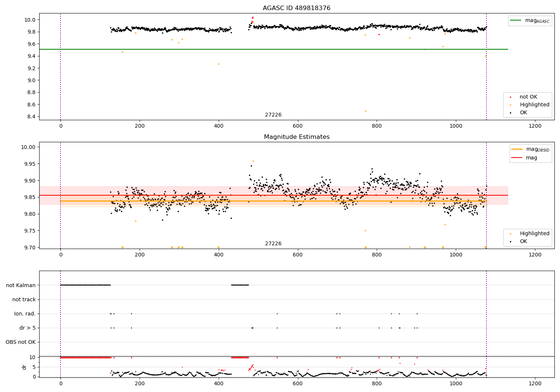560x392 pixels.
Task: Click the '9.4' y-axis tick label
Action: tap(31, 56)
